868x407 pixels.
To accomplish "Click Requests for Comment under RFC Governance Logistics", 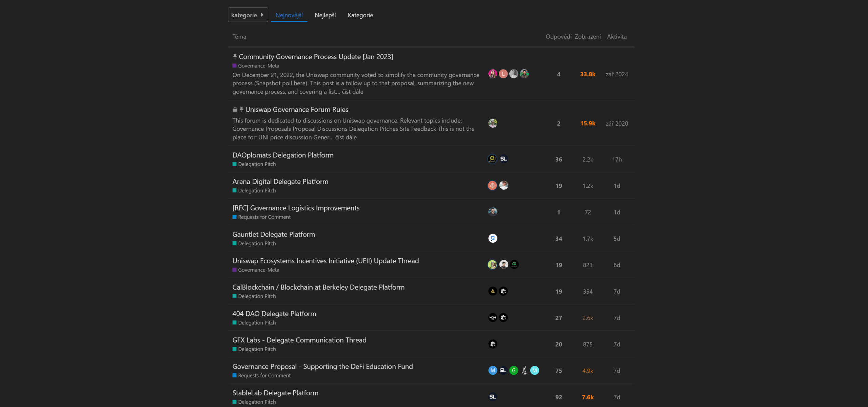I will click(x=262, y=217).
